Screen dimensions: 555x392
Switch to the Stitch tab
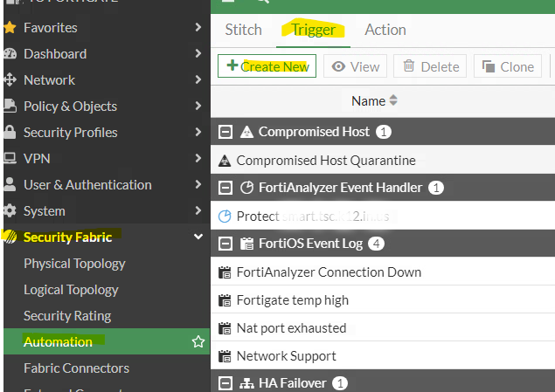[244, 30]
